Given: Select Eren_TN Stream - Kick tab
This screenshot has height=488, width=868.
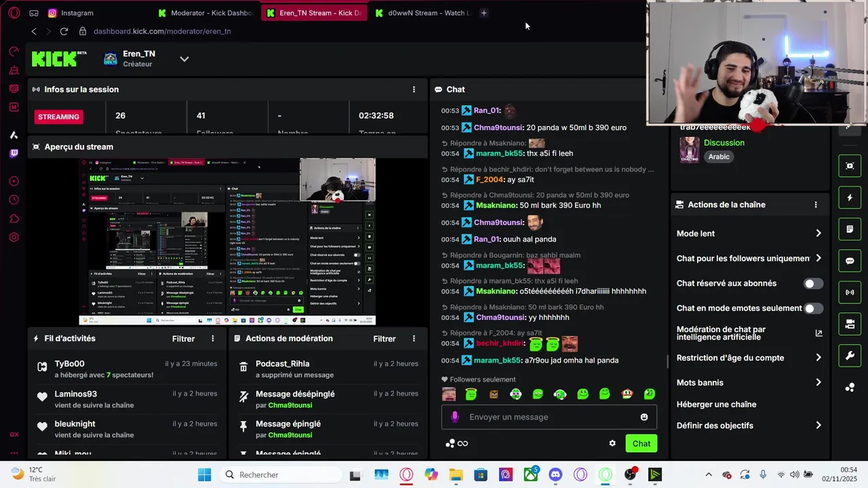Looking at the screenshot, I should pyautogui.click(x=314, y=13).
